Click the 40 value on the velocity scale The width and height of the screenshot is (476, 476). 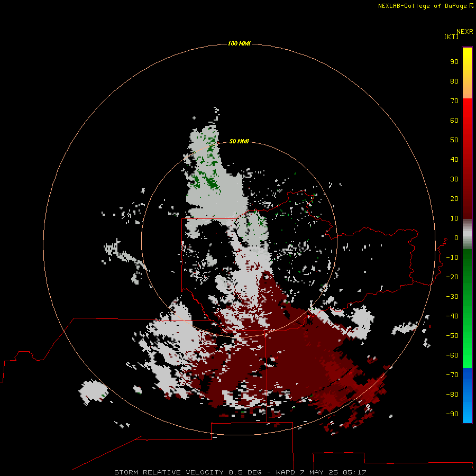point(454,159)
